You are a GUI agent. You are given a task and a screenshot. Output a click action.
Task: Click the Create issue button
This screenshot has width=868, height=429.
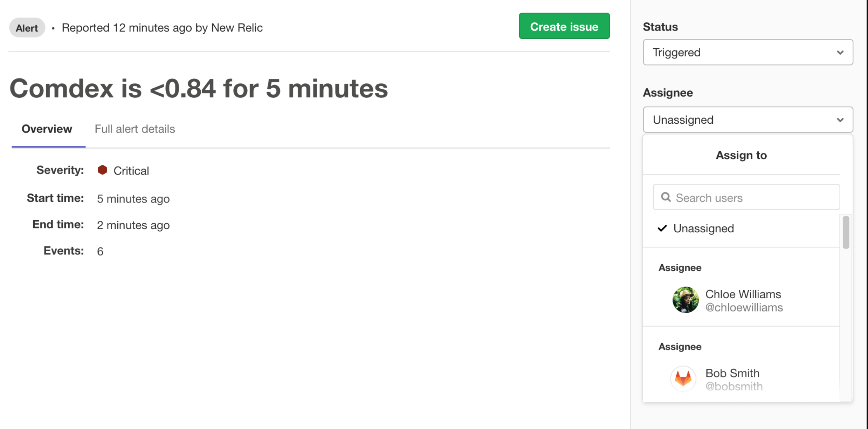tap(564, 26)
